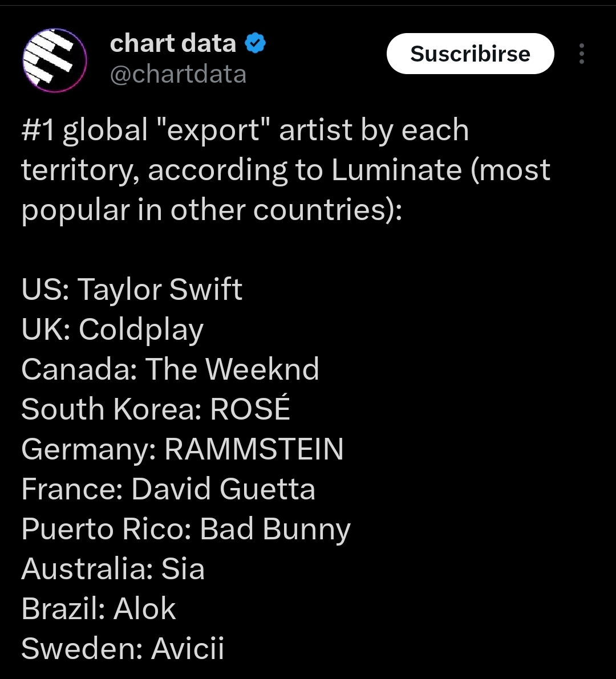Click the 'Sweden: Avicii' line
The width and height of the screenshot is (616, 679).
pos(123,649)
